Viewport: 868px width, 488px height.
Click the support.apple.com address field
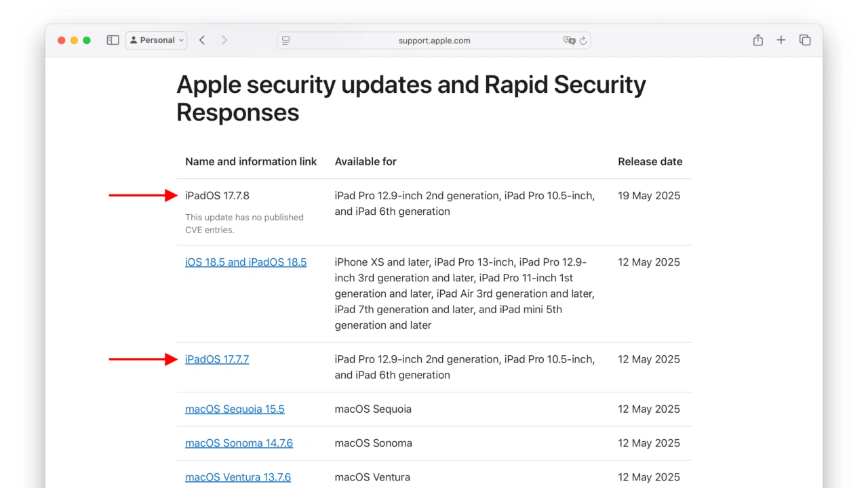click(x=434, y=41)
